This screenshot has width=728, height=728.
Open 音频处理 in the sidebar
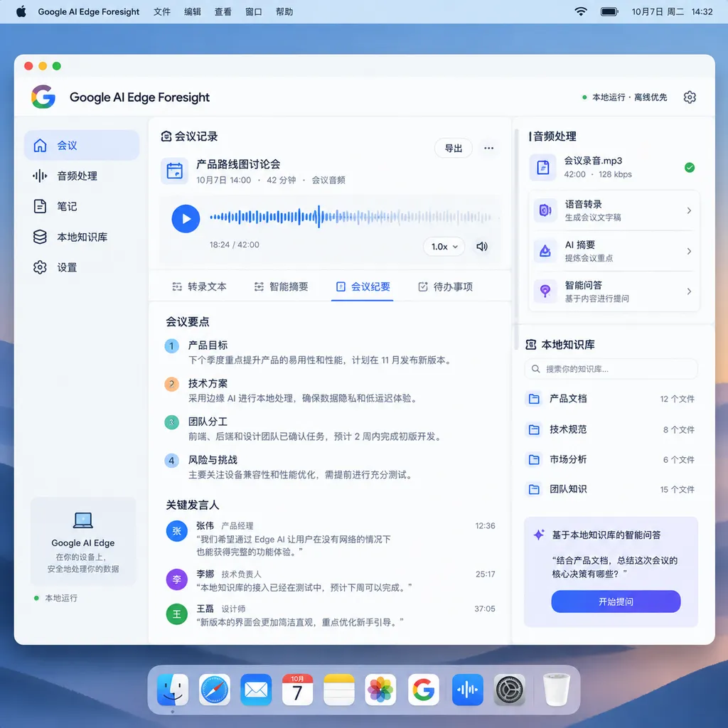82,176
